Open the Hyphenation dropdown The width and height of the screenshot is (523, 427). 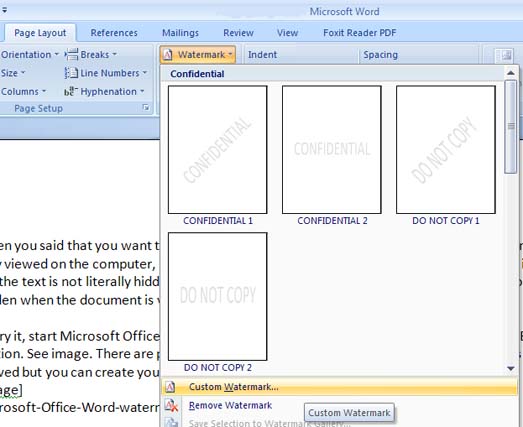tap(112, 91)
